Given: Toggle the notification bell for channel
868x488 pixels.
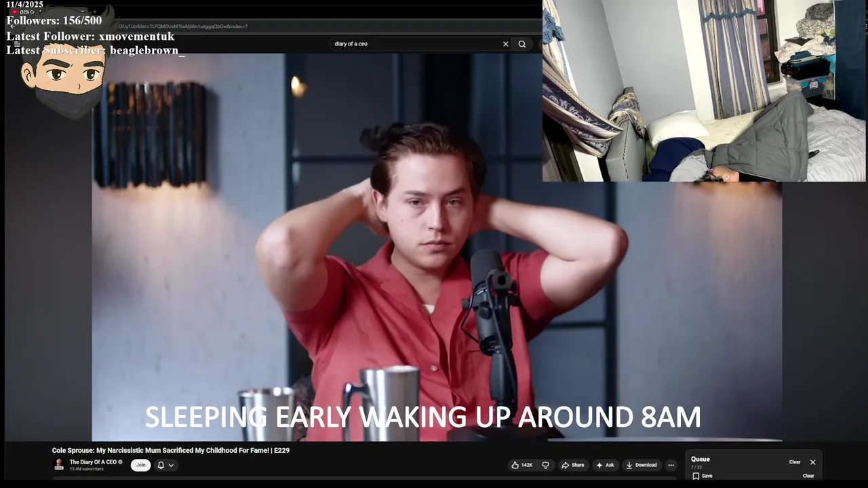Looking at the screenshot, I should point(161,465).
